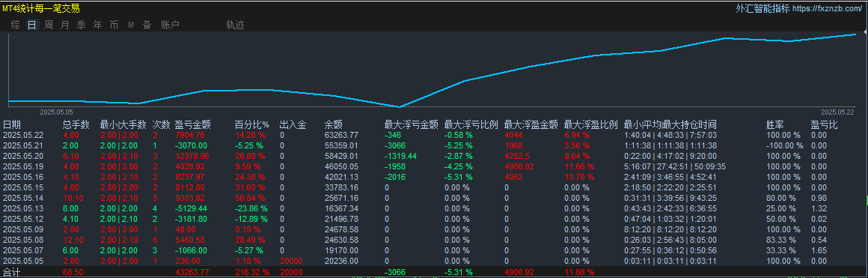
Task: Click the floating loss -1319.44
Action: pos(400,156)
